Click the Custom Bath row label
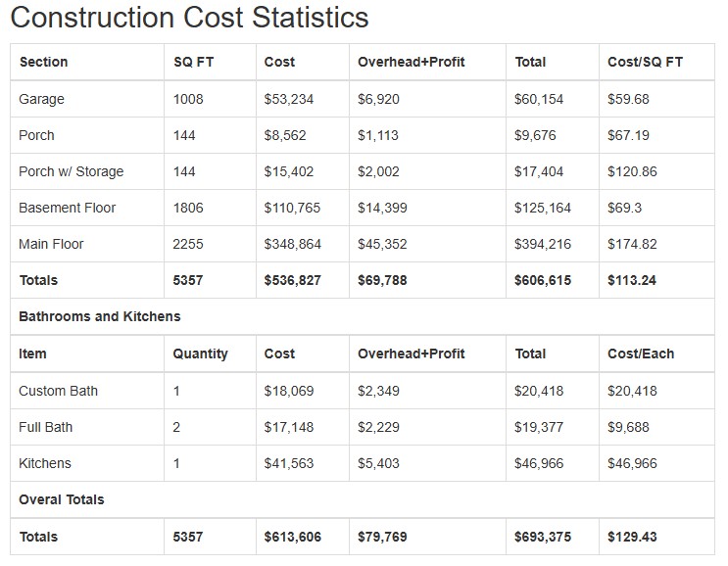Screen dimensions: 728x566 [x=59, y=391]
